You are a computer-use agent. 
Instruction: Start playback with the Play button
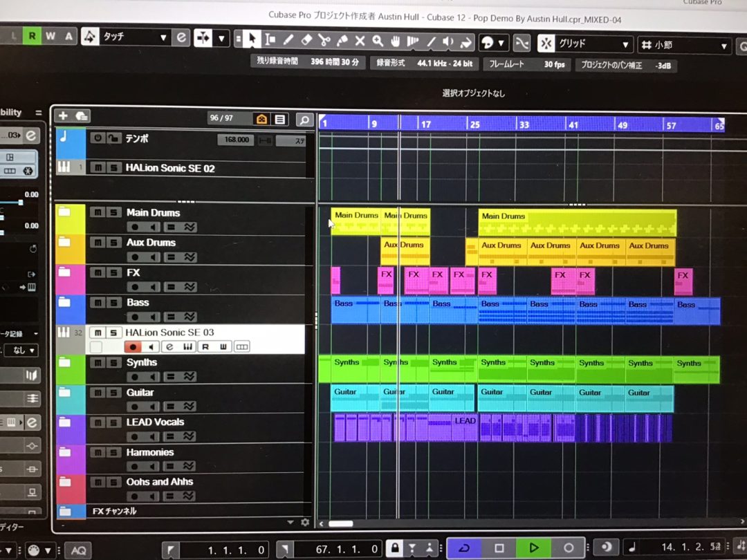point(533,548)
